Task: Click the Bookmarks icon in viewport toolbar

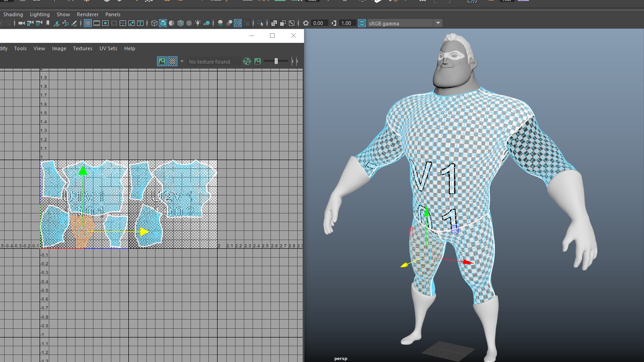Action: point(48,23)
